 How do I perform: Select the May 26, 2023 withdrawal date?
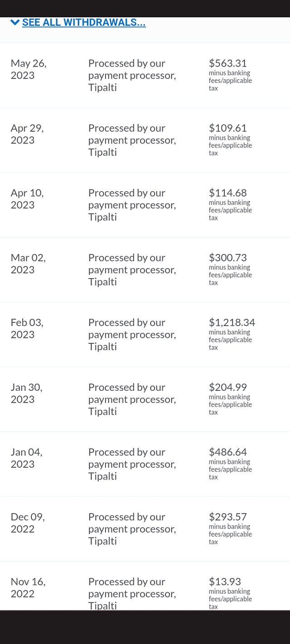[28, 69]
